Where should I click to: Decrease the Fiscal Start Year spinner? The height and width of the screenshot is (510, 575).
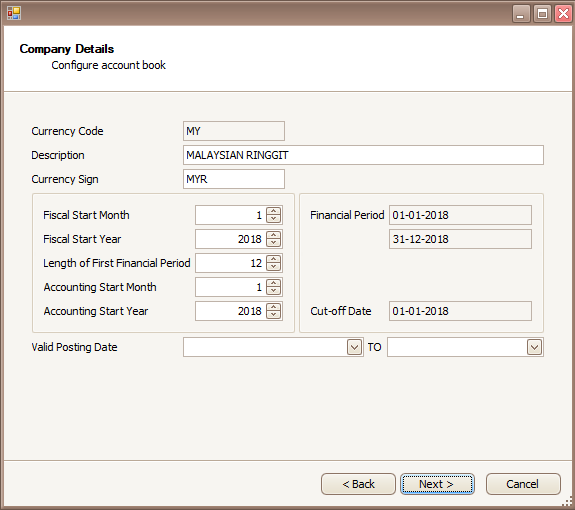[x=274, y=243]
